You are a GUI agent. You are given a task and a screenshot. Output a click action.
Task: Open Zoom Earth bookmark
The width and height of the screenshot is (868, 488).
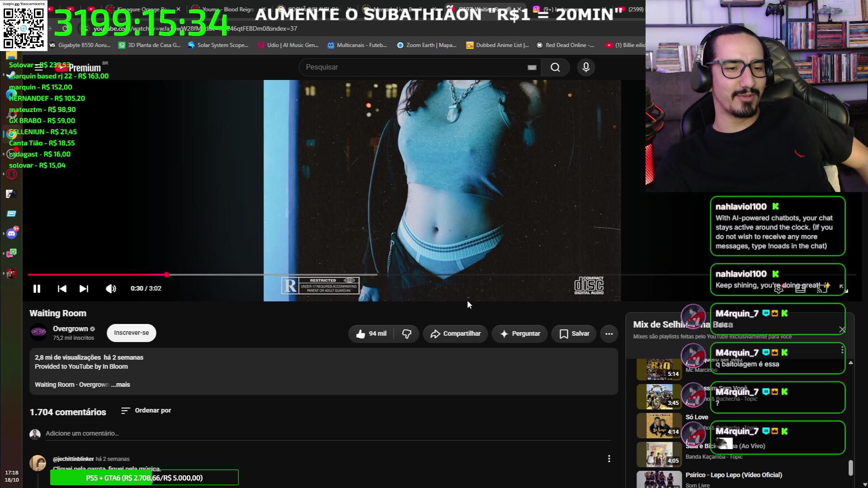pyautogui.click(x=426, y=45)
